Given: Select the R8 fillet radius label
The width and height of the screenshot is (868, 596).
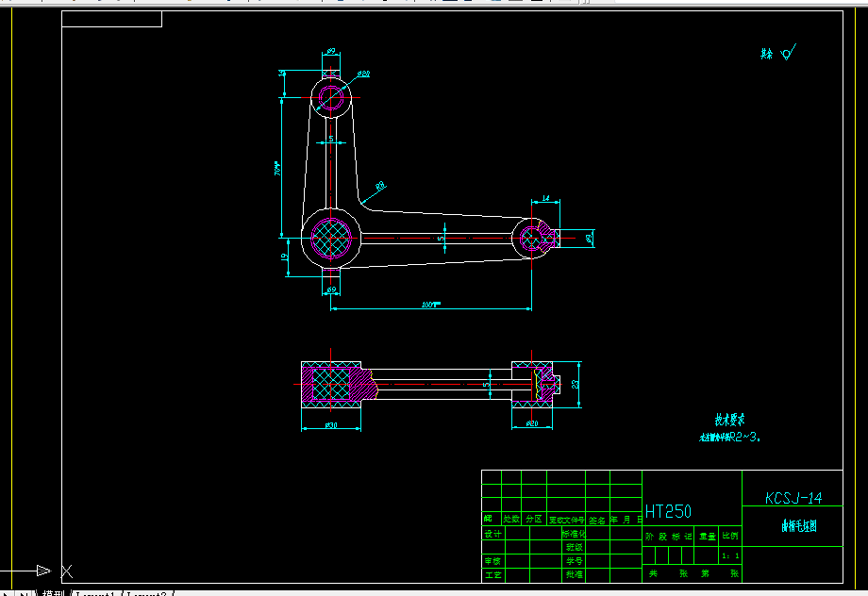Looking at the screenshot, I should [x=380, y=187].
